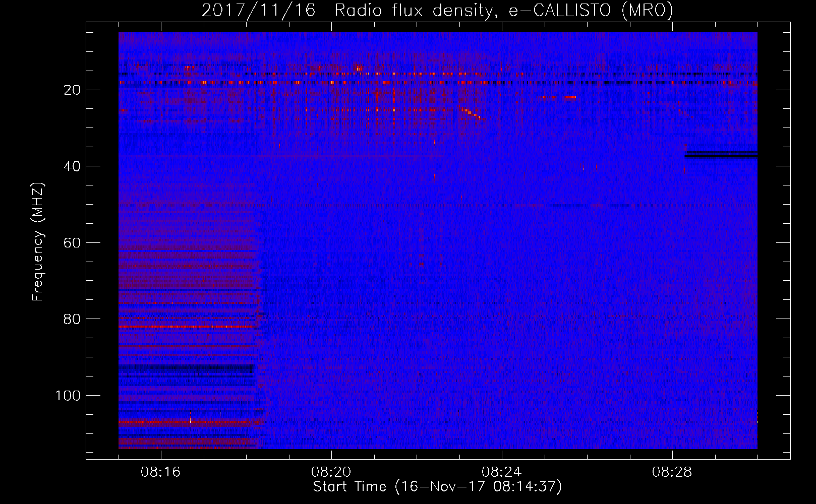Click the 60 MHz frequency tick label

pyautogui.click(x=72, y=243)
